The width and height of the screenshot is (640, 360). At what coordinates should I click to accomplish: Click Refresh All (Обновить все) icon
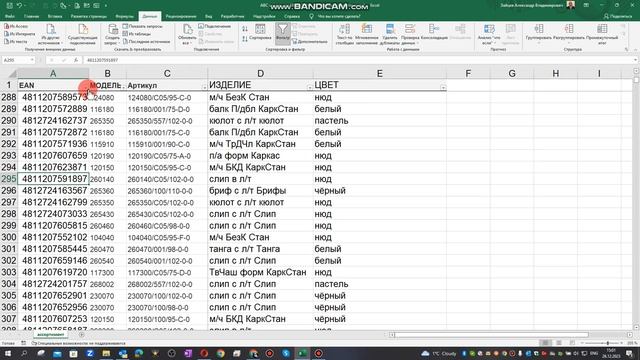point(187,33)
